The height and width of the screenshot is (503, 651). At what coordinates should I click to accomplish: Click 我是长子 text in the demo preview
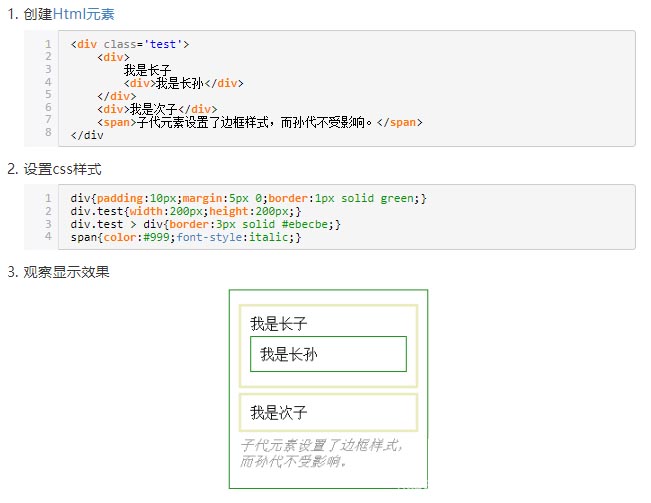click(278, 324)
